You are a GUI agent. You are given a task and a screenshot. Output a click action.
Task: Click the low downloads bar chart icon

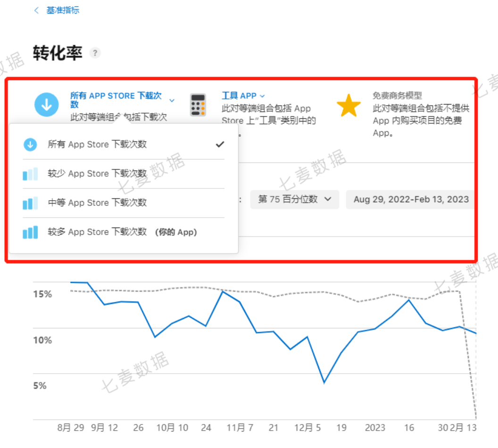(30, 174)
